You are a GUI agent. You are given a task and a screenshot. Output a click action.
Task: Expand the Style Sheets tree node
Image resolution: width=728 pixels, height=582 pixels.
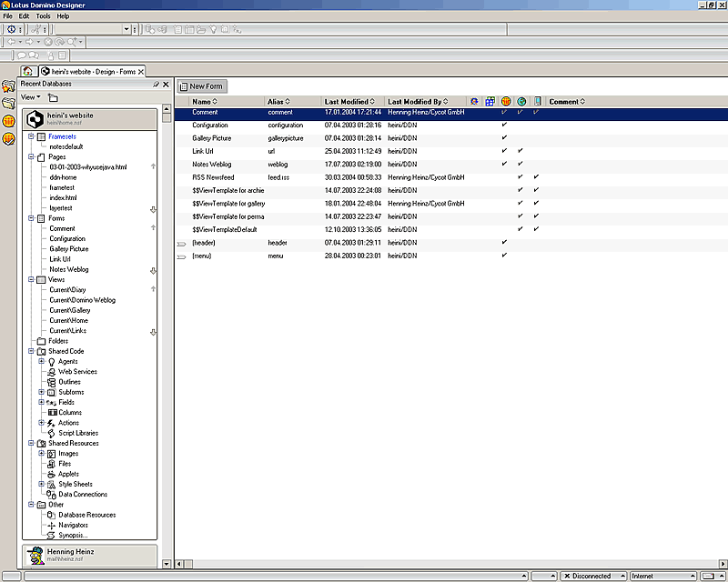click(41, 484)
